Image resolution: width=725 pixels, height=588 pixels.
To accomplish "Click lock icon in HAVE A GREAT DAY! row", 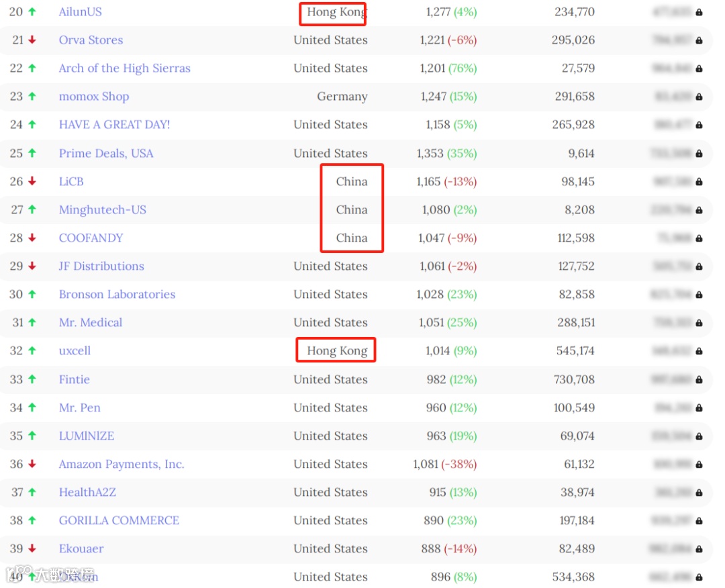I will (x=699, y=126).
